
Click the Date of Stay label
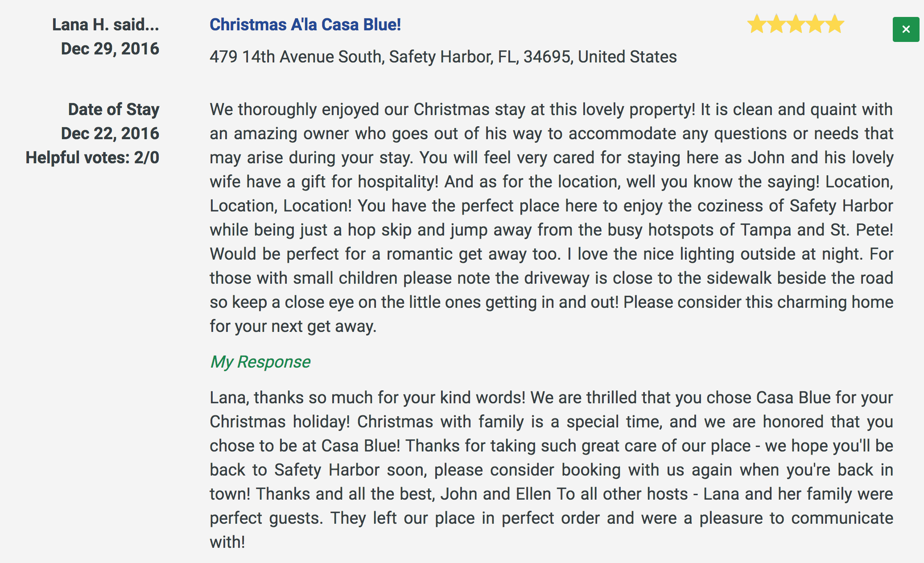point(114,109)
